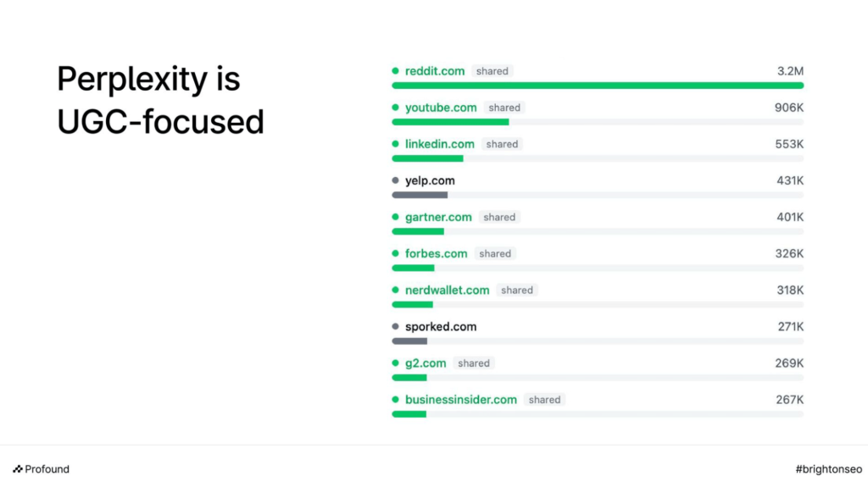Click the green dot beside businessinsider.com
This screenshot has width=868, height=487.
pos(395,400)
